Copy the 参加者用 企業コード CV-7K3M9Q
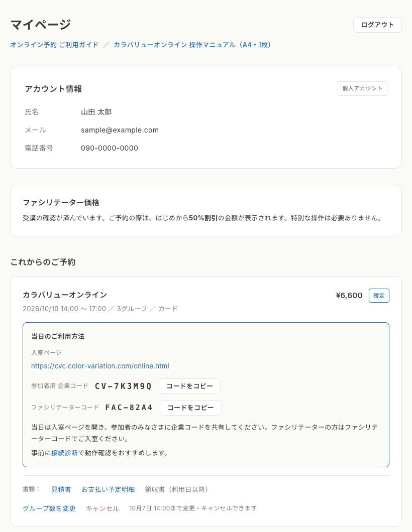412x532 pixels. (189, 386)
